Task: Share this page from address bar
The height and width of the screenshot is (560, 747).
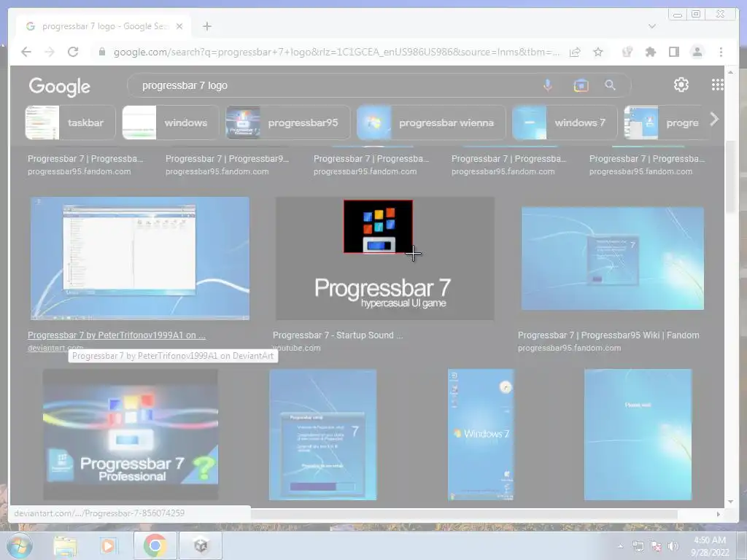Action: [575, 52]
